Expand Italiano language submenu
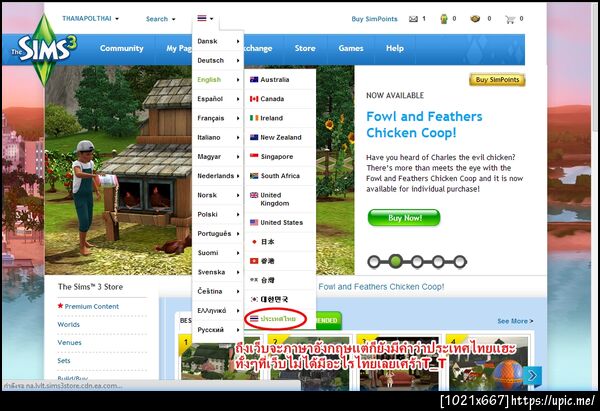The height and width of the screenshot is (411, 600). point(218,137)
